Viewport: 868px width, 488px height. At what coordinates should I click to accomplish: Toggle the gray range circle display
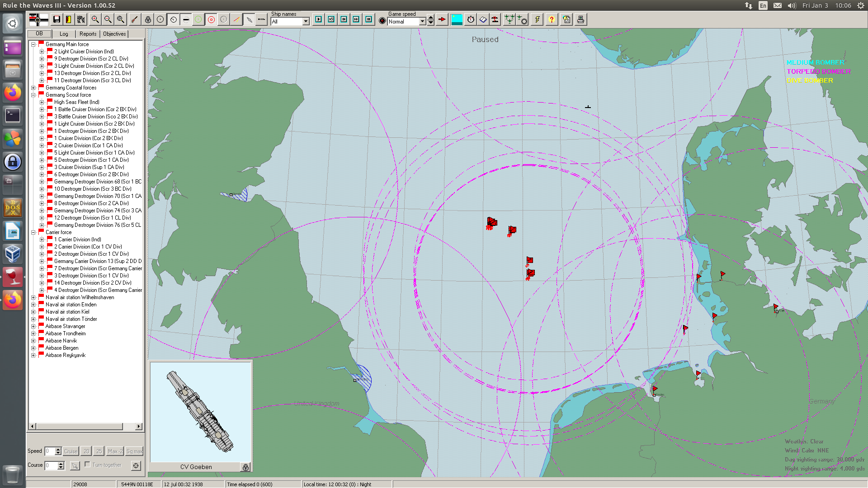coord(224,19)
